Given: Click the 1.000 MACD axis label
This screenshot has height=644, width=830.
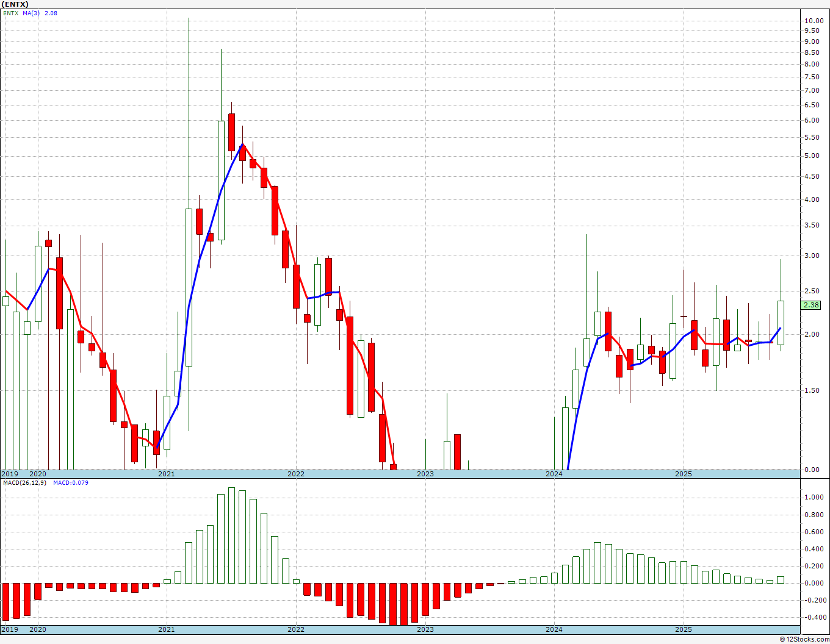Looking at the screenshot, I should pyautogui.click(x=814, y=498).
